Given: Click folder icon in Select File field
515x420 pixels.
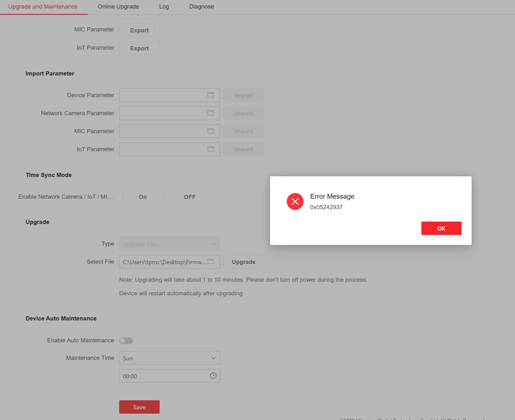Looking at the screenshot, I should 211,261.
